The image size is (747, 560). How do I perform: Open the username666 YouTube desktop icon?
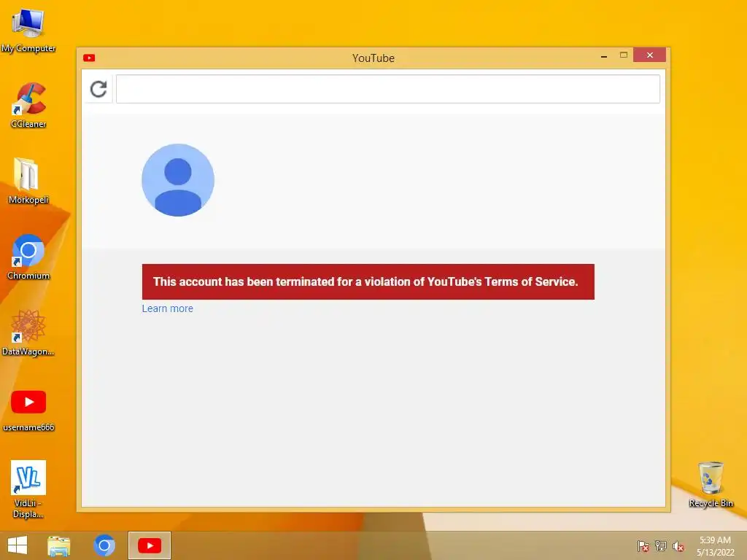tap(28, 411)
